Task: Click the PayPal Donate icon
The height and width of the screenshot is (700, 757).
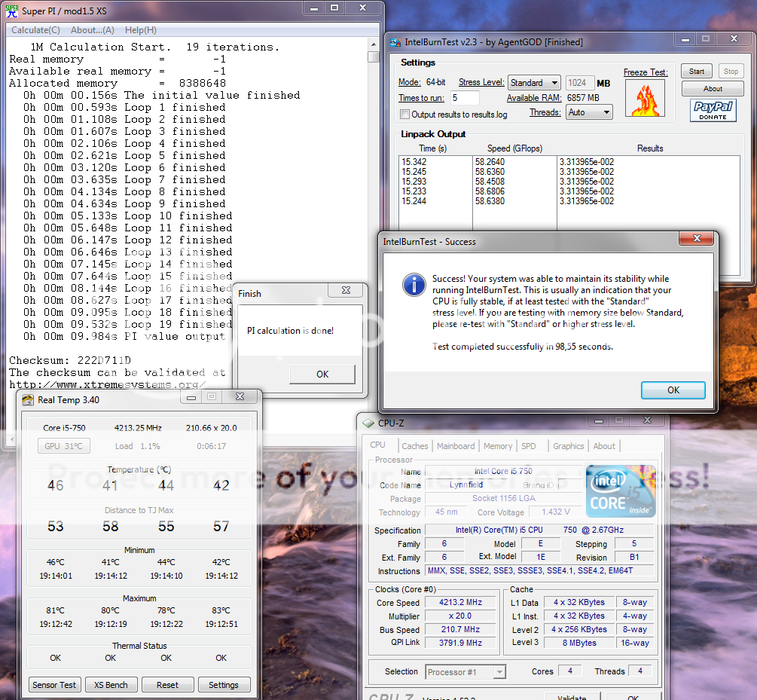Action: click(x=713, y=111)
